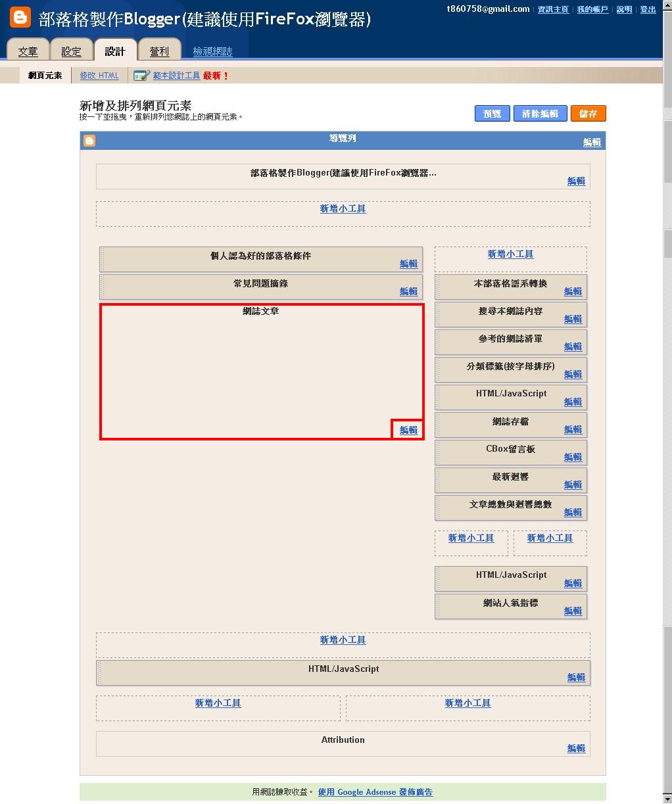
Task: Edit the 網站人氣指標 widget
Action: pos(573,611)
